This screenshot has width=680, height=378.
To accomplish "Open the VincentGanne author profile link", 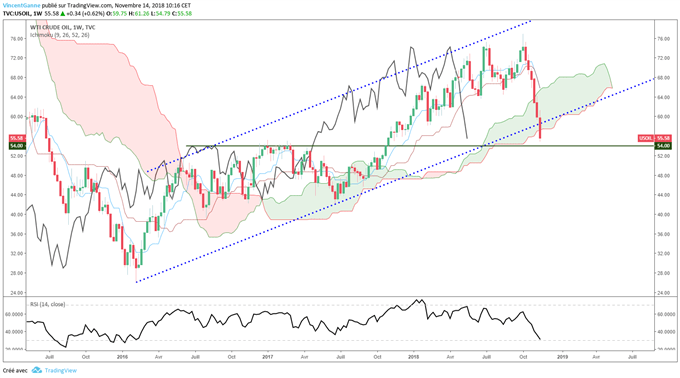I will [21, 6].
